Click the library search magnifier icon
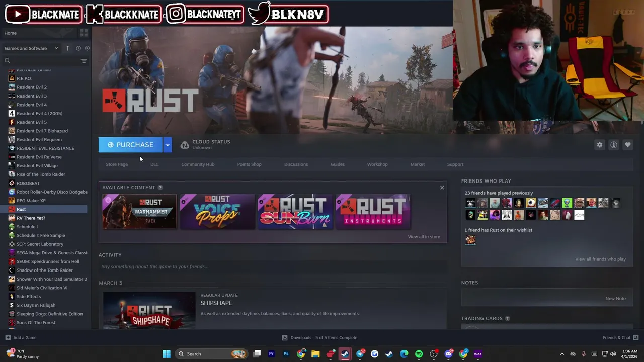The image size is (644, 362). tap(7, 61)
